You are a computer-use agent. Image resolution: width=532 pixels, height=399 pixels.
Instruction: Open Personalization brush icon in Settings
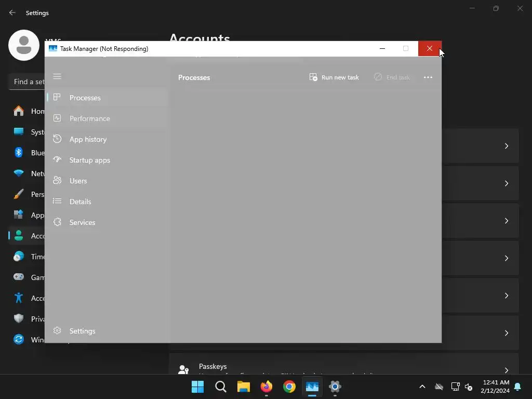click(x=19, y=194)
